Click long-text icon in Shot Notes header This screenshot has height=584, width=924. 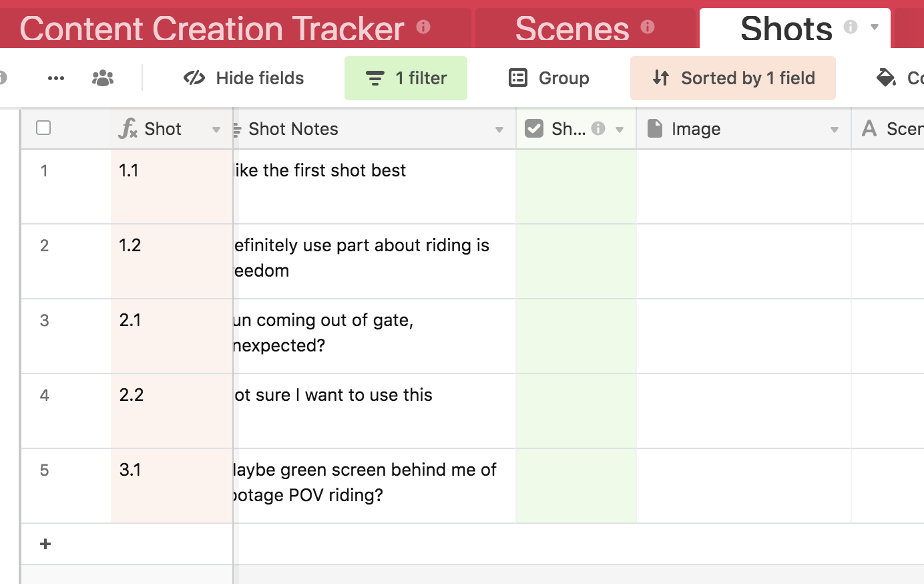click(x=237, y=129)
